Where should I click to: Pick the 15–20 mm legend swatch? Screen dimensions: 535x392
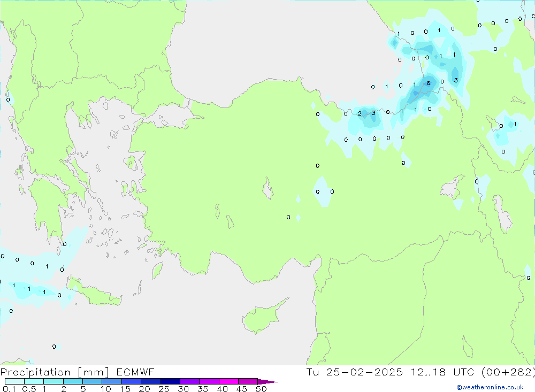[x=132, y=381]
